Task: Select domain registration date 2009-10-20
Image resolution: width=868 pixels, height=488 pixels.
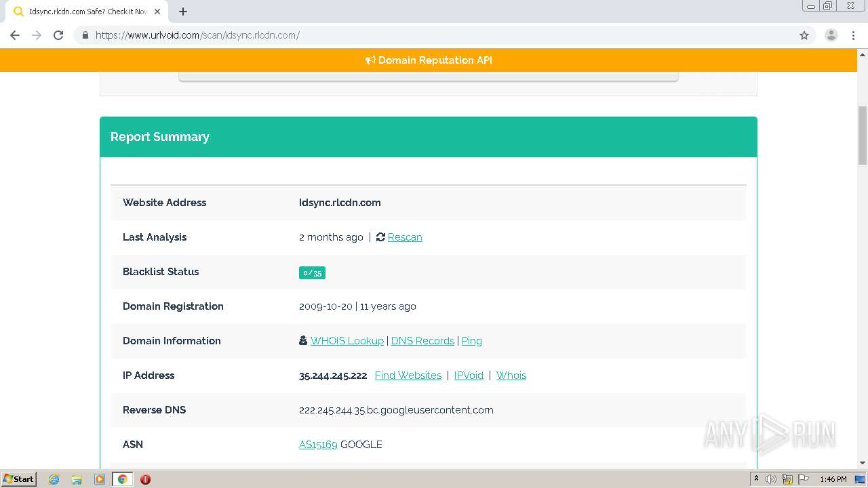Action: pos(325,306)
